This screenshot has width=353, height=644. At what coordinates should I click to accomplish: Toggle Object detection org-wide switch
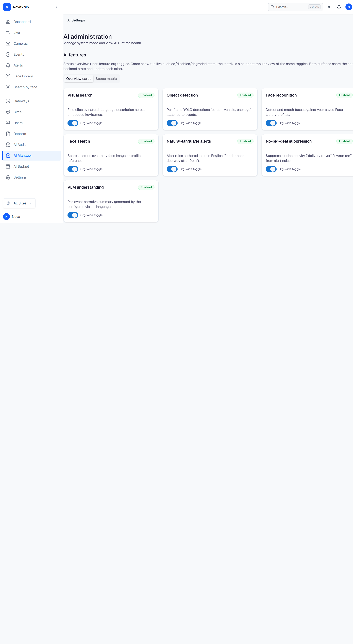coord(172,123)
